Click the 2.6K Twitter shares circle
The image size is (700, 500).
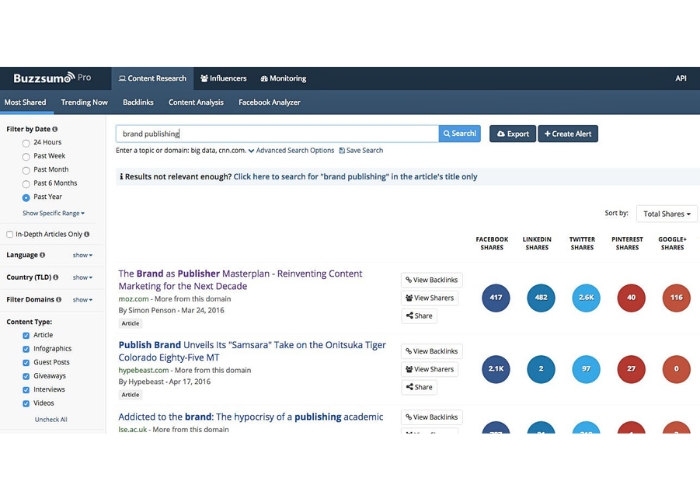(x=586, y=298)
